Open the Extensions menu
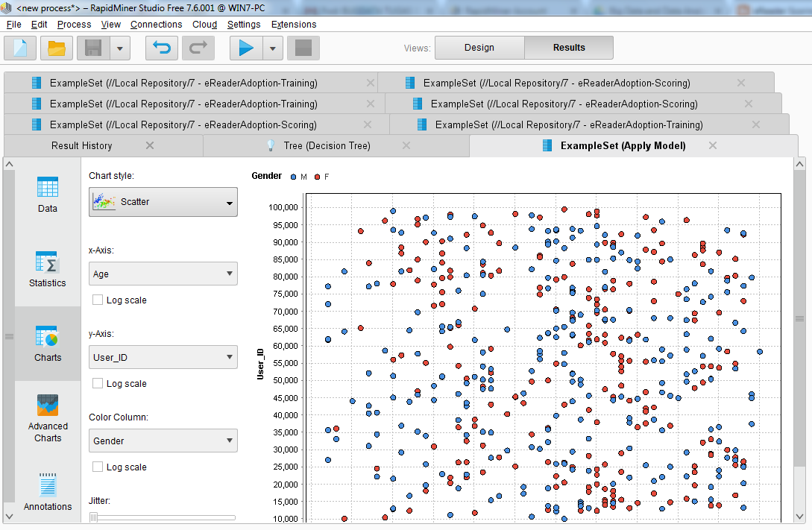The width and height of the screenshot is (812, 530). click(293, 24)
